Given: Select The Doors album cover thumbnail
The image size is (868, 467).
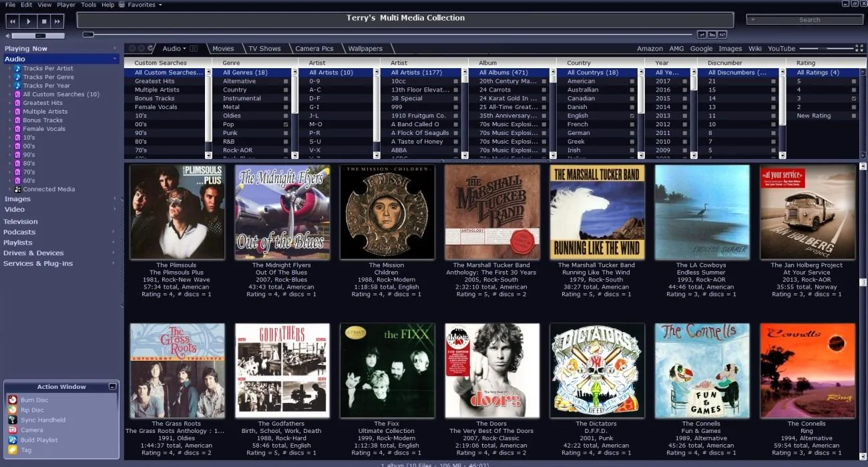Looking at the screenshot, I should tap(491, 371).
